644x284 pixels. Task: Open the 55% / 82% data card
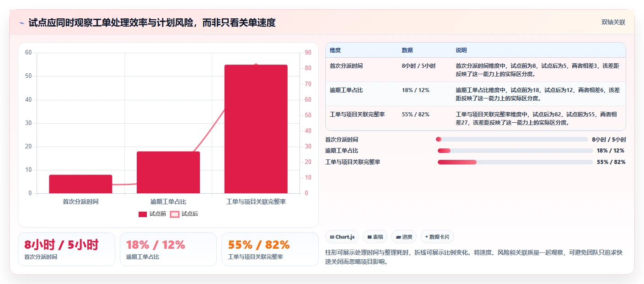[270, 249]
